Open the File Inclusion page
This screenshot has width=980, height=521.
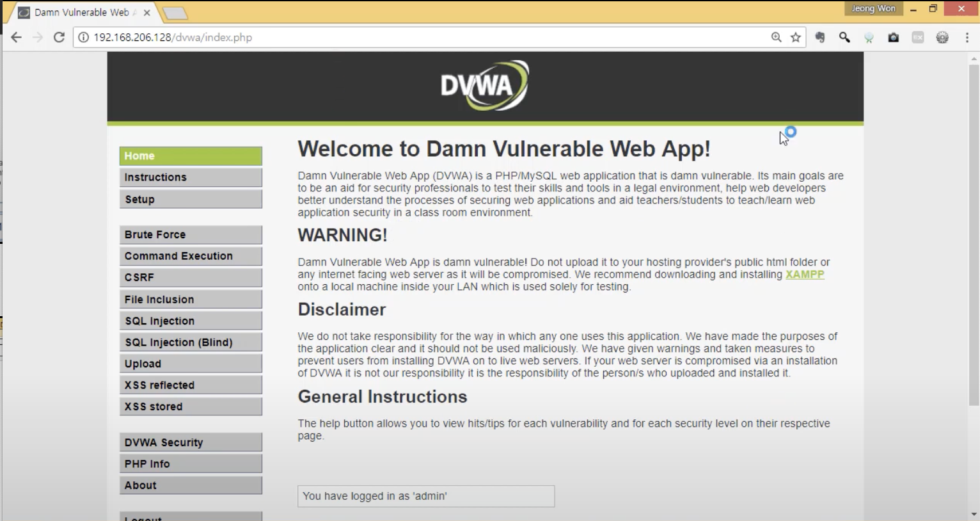tap(191, 299)
